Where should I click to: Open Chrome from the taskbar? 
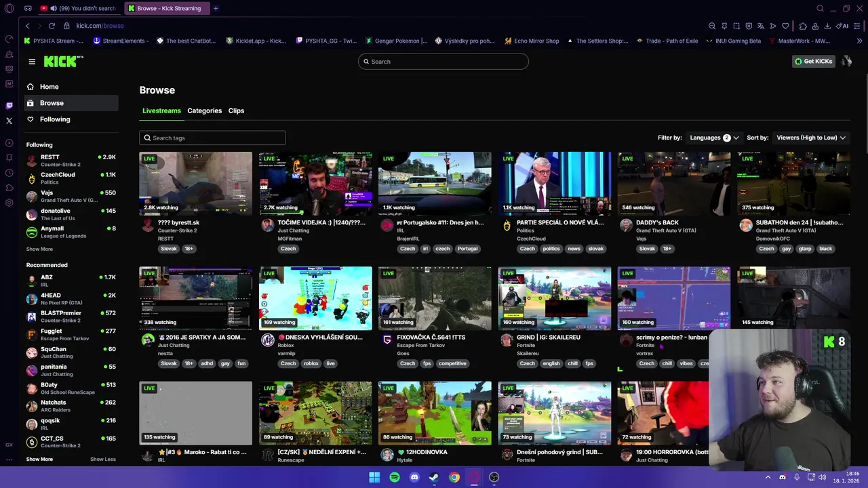(454, 477)
